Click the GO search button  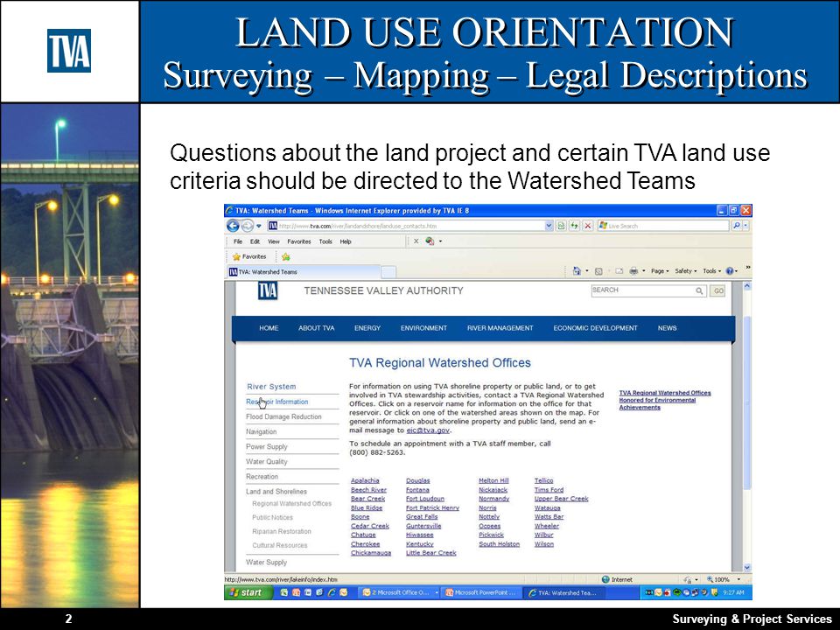point(717,290)
